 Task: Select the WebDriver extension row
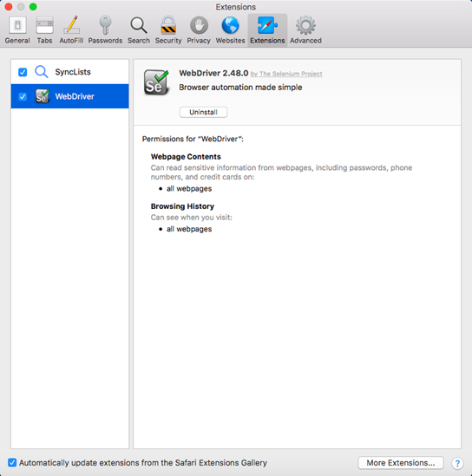tap(70, 96)
